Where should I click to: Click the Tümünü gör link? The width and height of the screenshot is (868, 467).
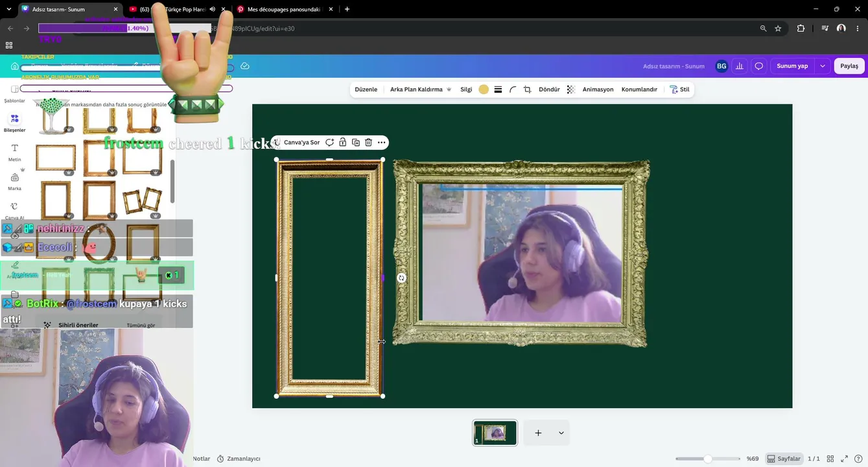click(x=141, y=325)
